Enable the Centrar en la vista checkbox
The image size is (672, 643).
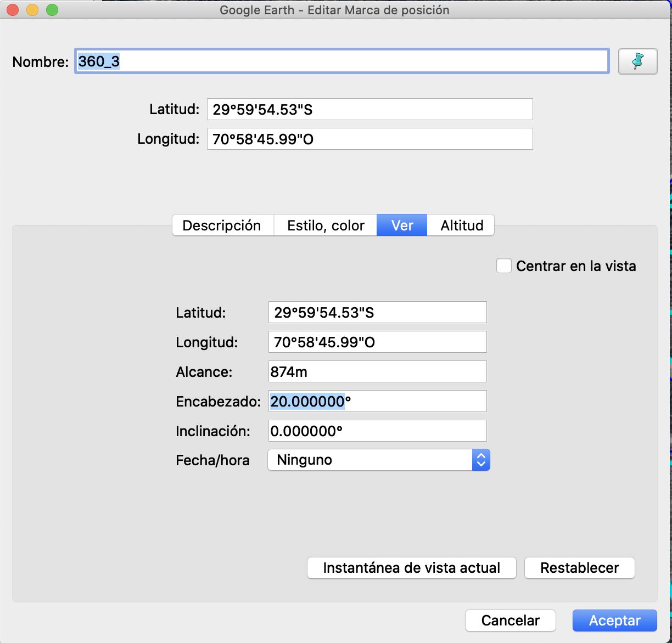point(503,266)
